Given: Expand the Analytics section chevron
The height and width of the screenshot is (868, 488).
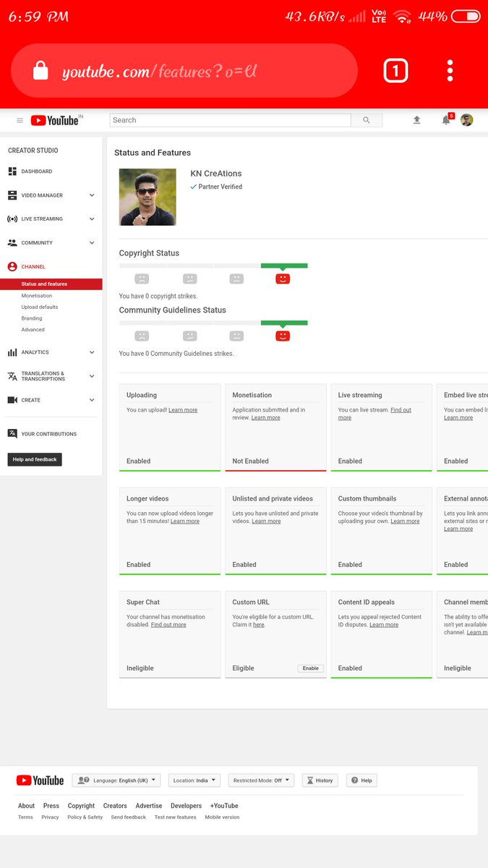Looking at the screenshot, I should (92, 352).
